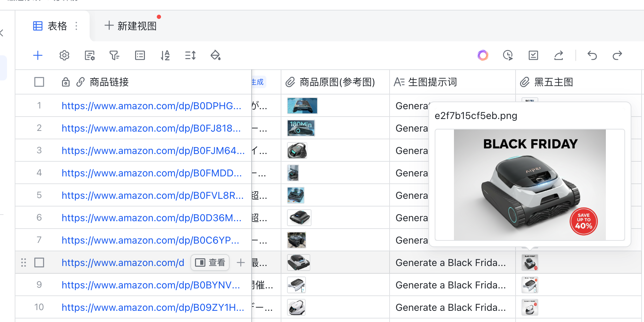Open the B0FJ818 Amazon link
Image resolution: width=644 pixels, height=322 pixels.
tap(151, 128)
